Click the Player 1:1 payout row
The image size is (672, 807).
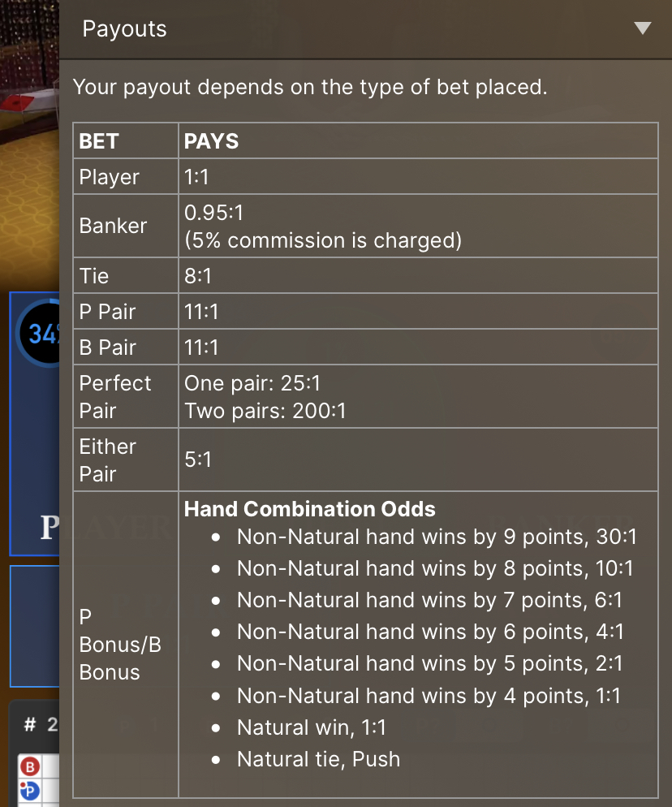pos(365,176)
